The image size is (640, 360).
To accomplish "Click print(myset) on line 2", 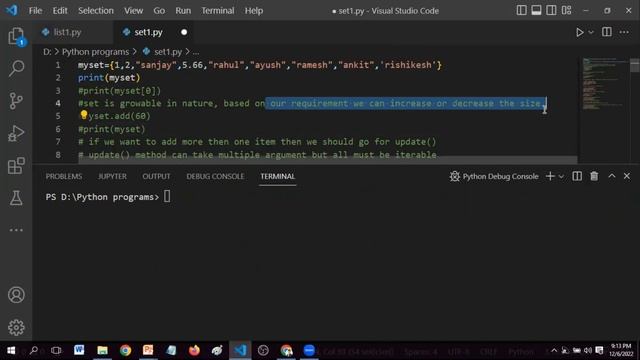I will 109,78.
